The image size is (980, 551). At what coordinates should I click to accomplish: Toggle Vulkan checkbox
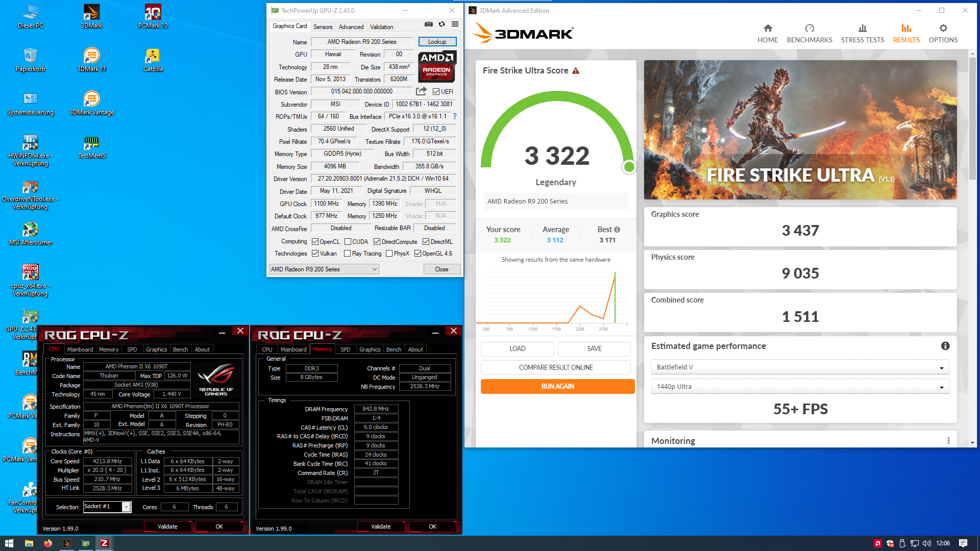coord(315,254)
